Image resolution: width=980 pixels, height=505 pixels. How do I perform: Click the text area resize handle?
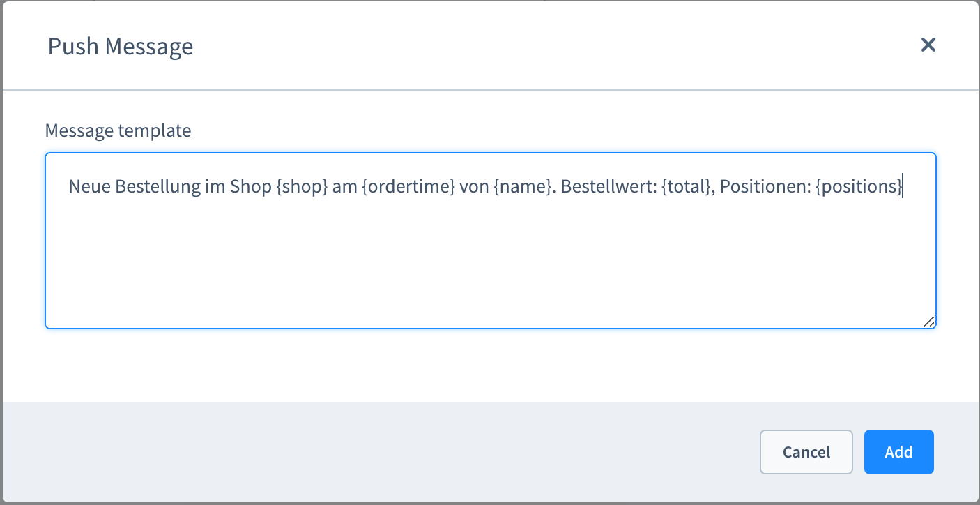[x=928, y=322]
